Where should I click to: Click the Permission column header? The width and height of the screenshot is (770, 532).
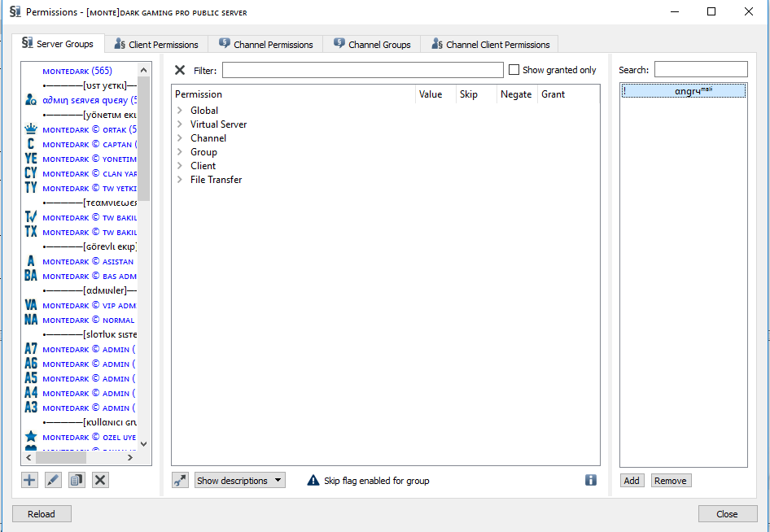click(293, 94)
